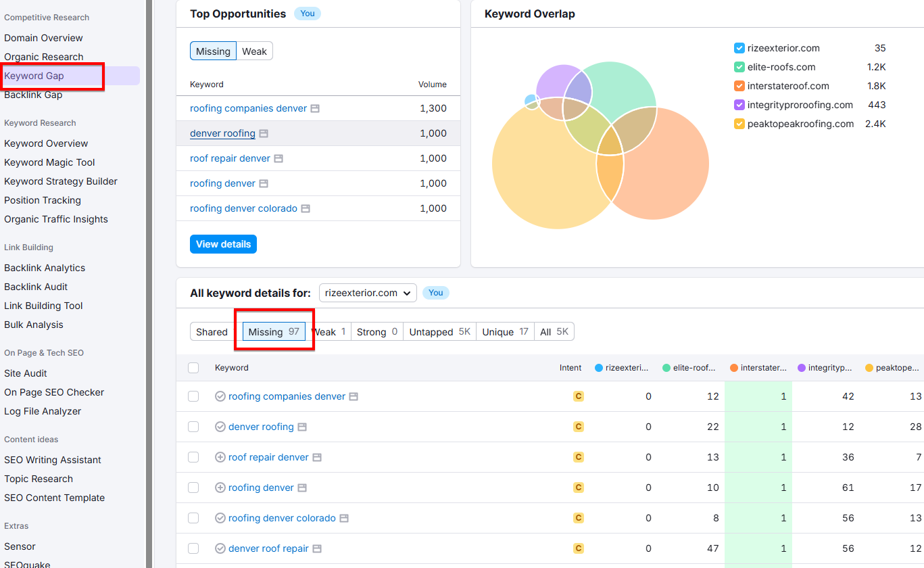Switch to Weak in Top Opportunities
Image resolution: width=924 pixels, height=568 pixels.
pyautogui.click(x=254, y=51)
